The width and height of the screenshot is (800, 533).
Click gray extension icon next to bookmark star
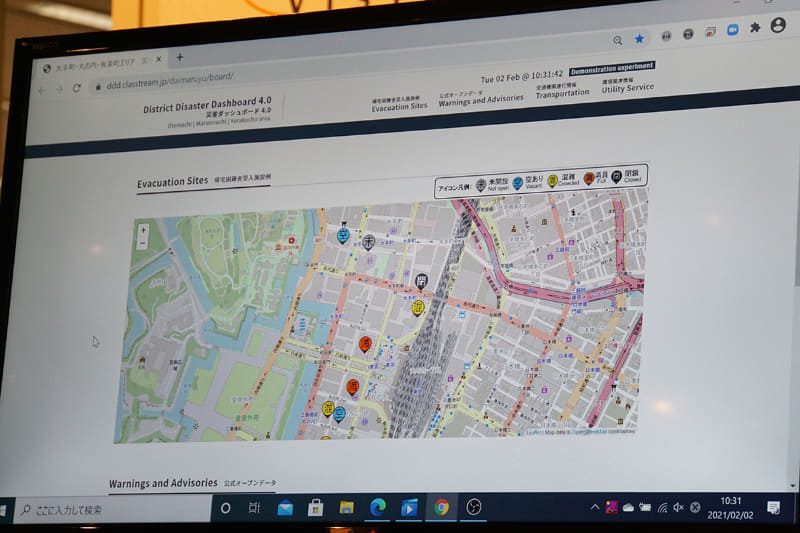(666, 36)
